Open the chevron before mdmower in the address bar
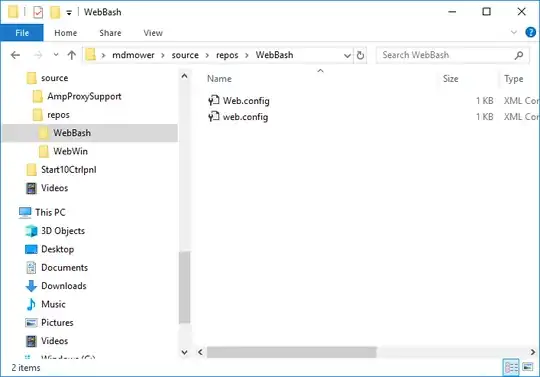 click(103, 55)
